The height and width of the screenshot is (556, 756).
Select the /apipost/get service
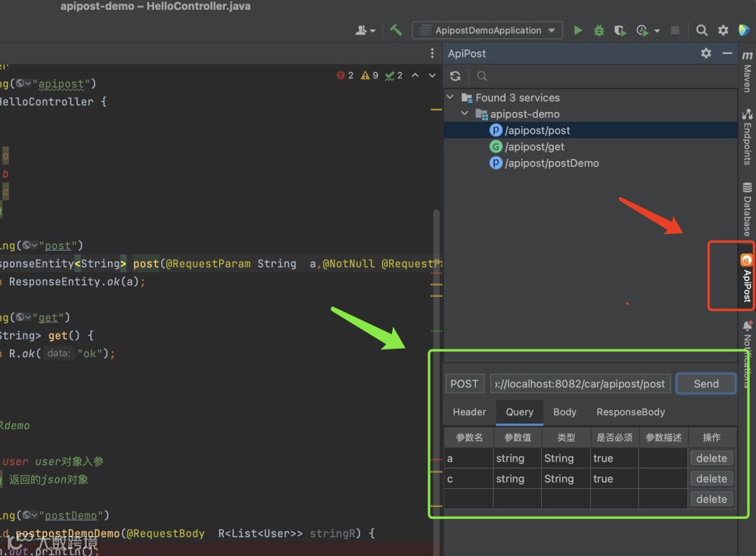point(590,146)
